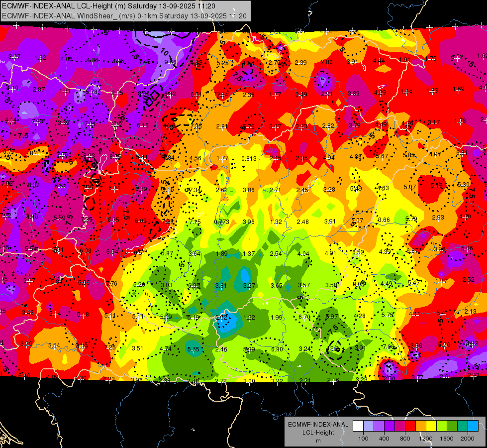The height and width of the screenshot is (448, 487).
Task: Click the WindShear_ (m/s) 0-1km title line
Action: [124, 16]
